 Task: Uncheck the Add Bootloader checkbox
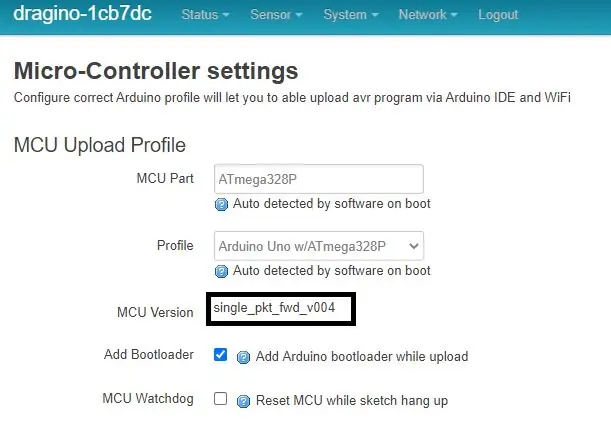point(221,355)
